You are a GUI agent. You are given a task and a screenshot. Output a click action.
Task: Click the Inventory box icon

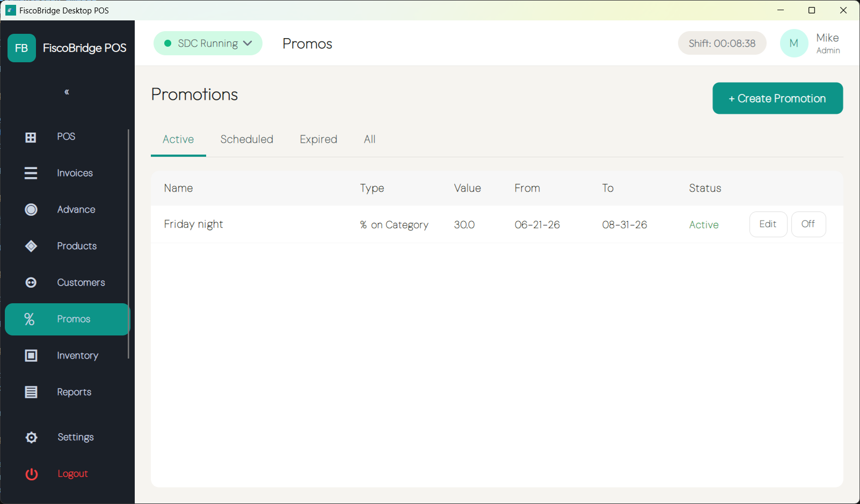click(31, 355)
